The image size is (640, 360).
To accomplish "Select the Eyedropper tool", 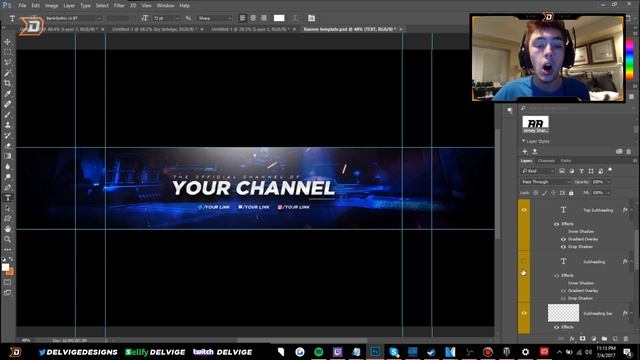I will pos(7,94).
